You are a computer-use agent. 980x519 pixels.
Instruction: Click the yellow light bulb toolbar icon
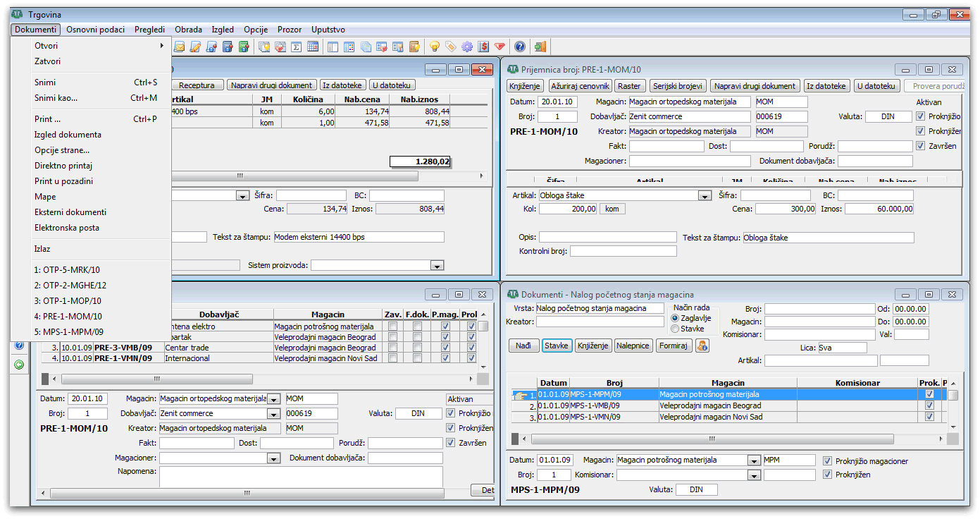(x=435, y=47)
